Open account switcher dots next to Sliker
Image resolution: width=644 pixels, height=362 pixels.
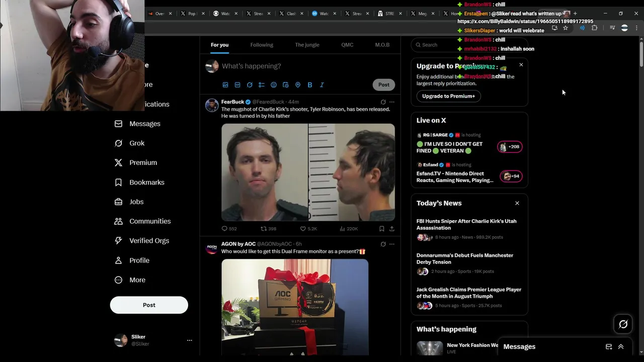point(190,340)
